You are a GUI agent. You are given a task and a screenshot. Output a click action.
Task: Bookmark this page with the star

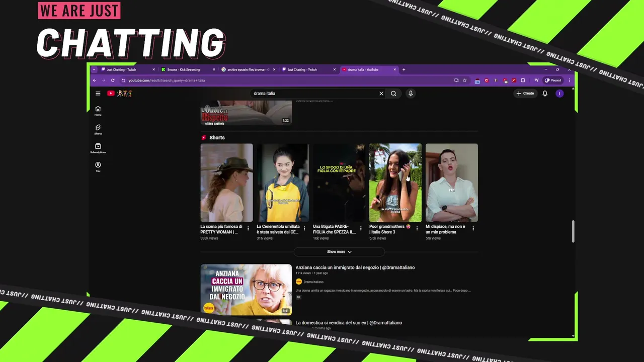click(x=464, y=80)
